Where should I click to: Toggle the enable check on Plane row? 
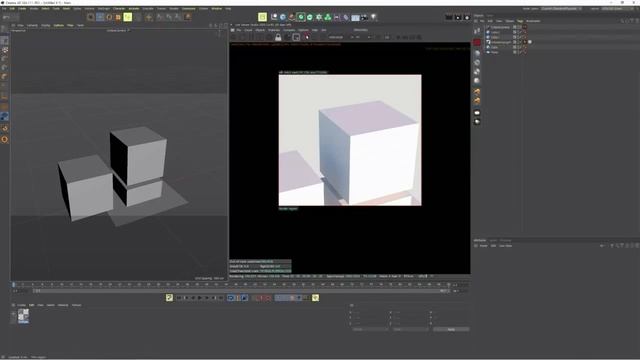pyautogui.click(x=520, y=52)
